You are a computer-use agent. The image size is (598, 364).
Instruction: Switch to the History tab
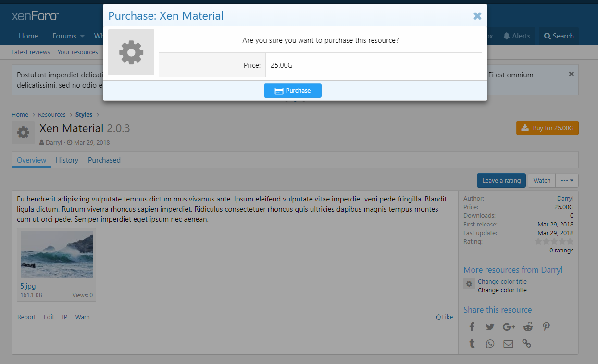(x=67, y=160)
